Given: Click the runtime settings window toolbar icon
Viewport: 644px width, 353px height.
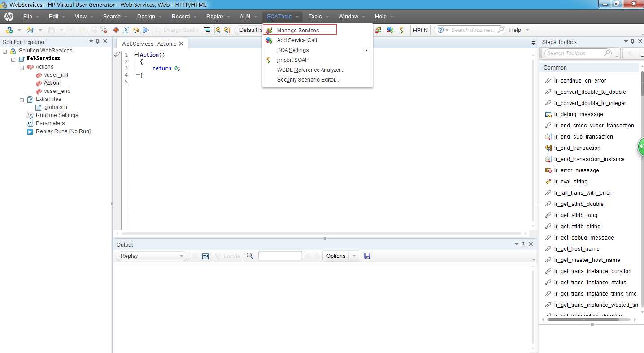Looking at the screenshot, I should (x=104, y=30).
